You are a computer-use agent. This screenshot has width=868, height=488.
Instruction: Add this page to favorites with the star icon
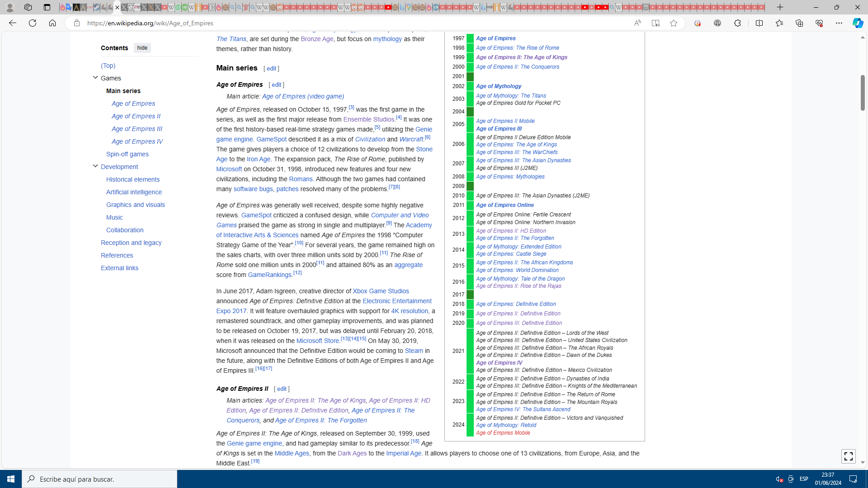pos(674,23)
